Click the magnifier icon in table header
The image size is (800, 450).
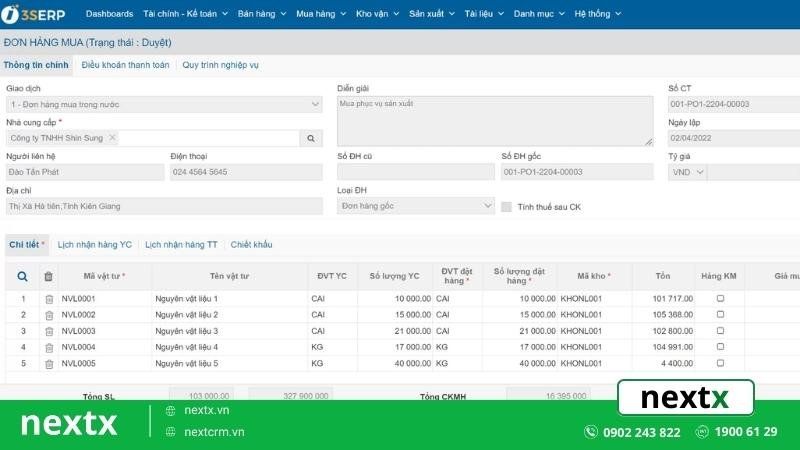23,276
